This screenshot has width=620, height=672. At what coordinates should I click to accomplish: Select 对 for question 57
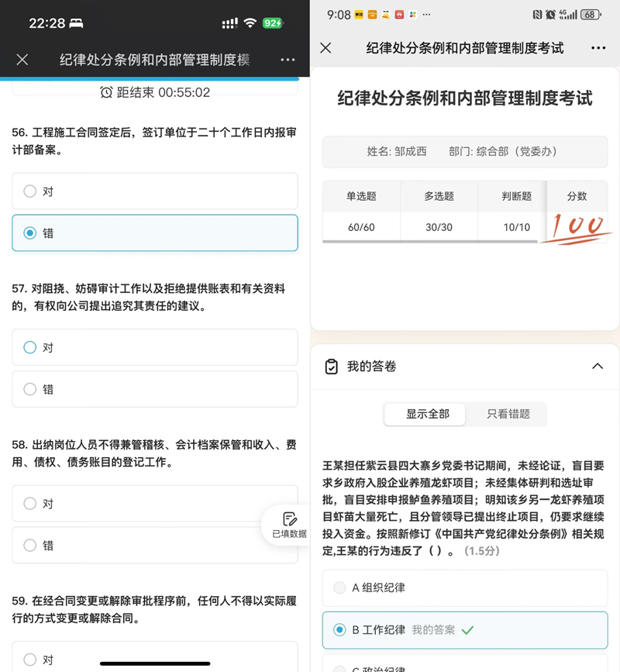coord(155,347)
